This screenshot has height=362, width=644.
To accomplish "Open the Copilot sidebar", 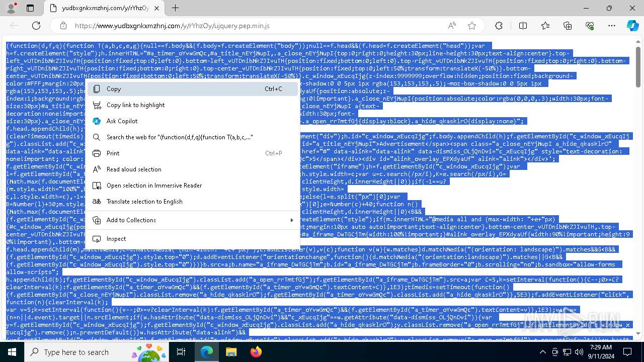I will (632, 26).
